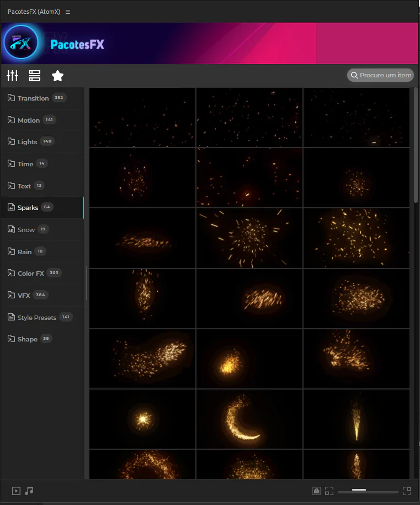Open the Transition category
The image size is (420, 505).
33,98
